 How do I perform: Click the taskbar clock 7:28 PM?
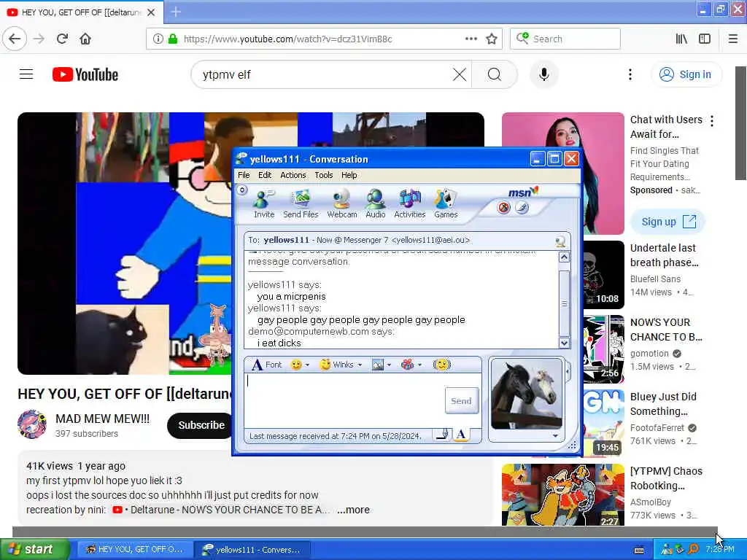pos(720,550)
